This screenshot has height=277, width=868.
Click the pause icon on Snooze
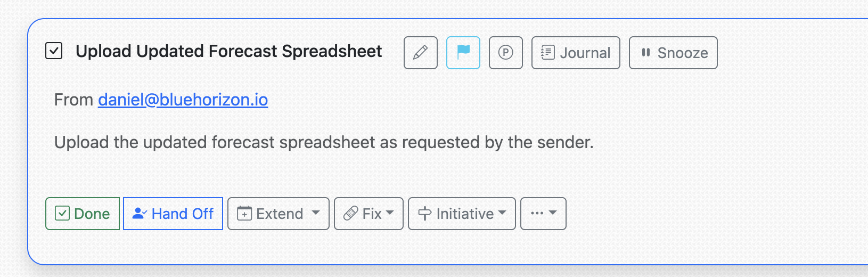(645, 52)
